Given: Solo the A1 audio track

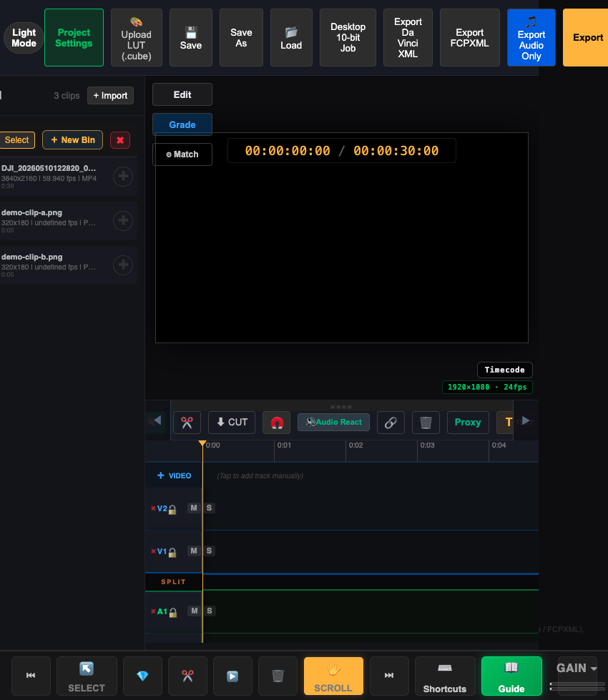Looking at the screenshot, I should pos(210,611).
